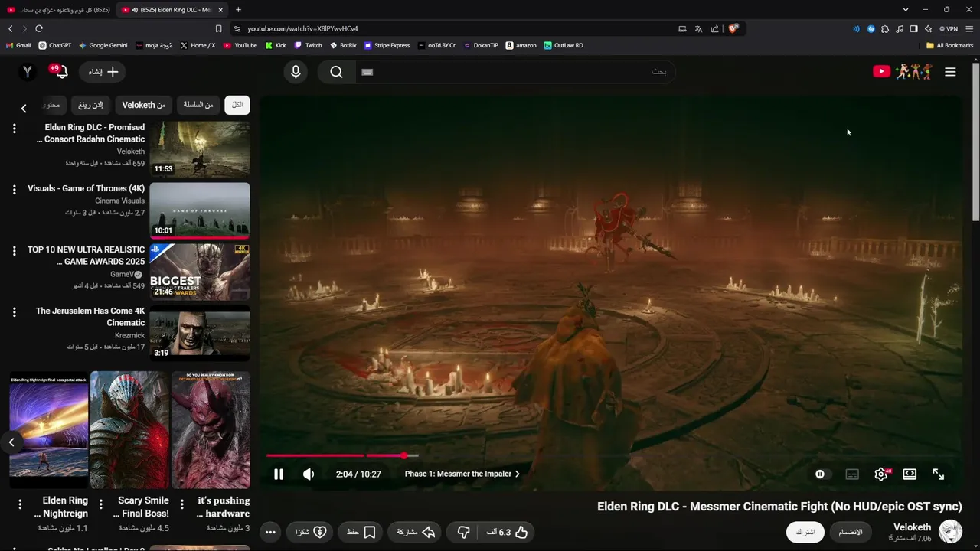Open All Bookmarks folder
This screenshot has width=980, height=551.
tap(949, 45)
